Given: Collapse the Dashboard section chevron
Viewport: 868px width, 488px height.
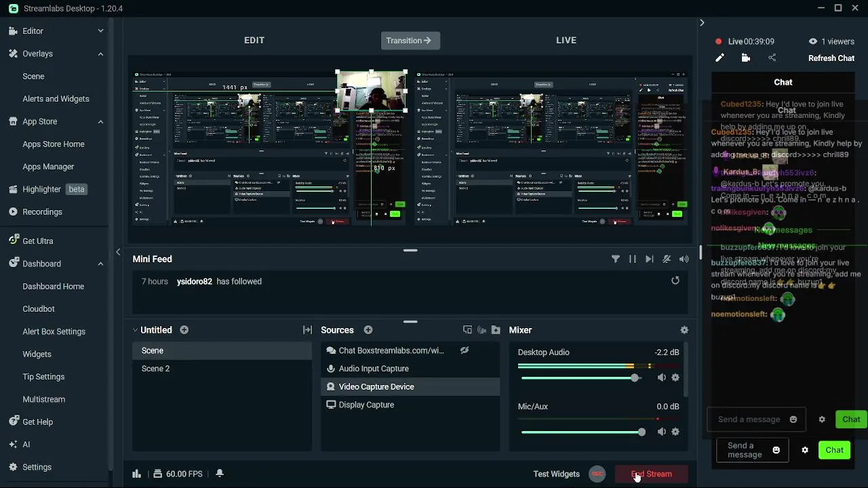Looking at the screenshot, I should pyautogui.click(x=100, y=264).
